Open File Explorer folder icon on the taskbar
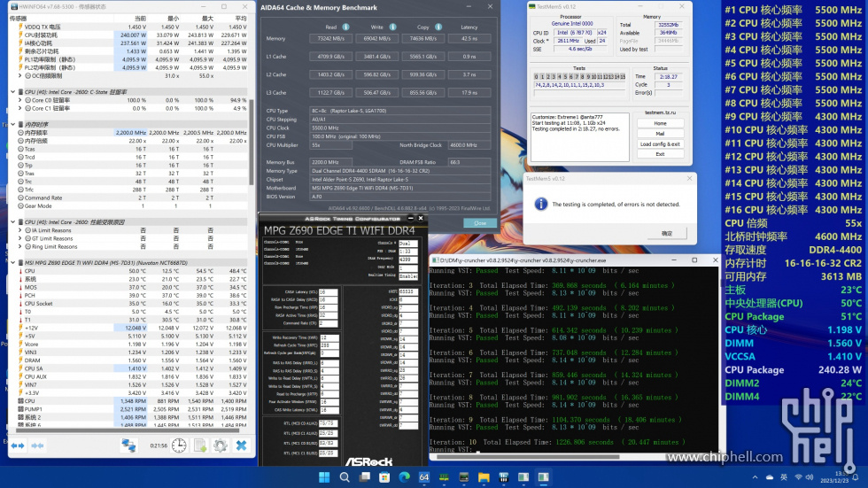Image resolution: width=868 pixels, height=488 pixels. pos(484,477)
